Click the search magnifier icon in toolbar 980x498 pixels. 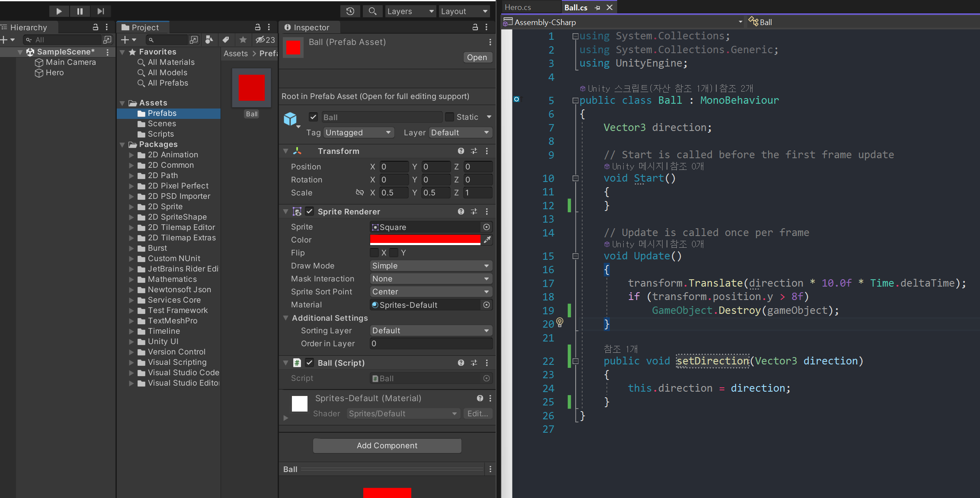pyautogui.click(x=372, y=11)
